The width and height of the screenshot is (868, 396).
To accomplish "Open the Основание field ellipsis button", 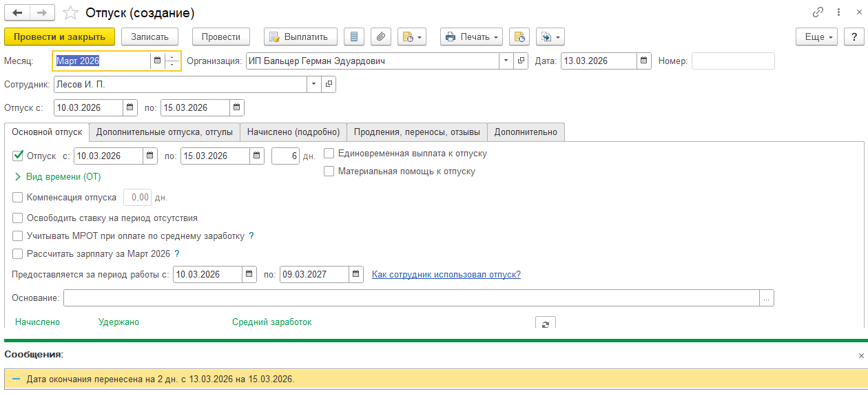I will (x=767, y=298).
